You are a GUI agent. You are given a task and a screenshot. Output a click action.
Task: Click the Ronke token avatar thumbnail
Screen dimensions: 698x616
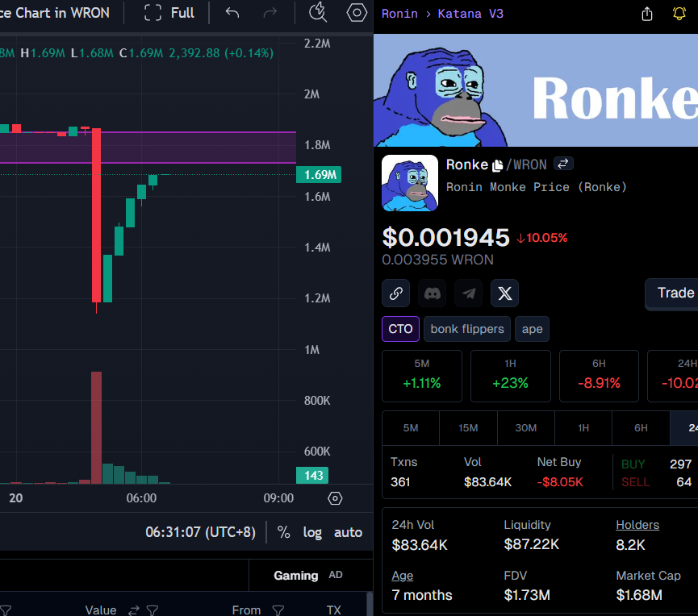click(410, 183)
